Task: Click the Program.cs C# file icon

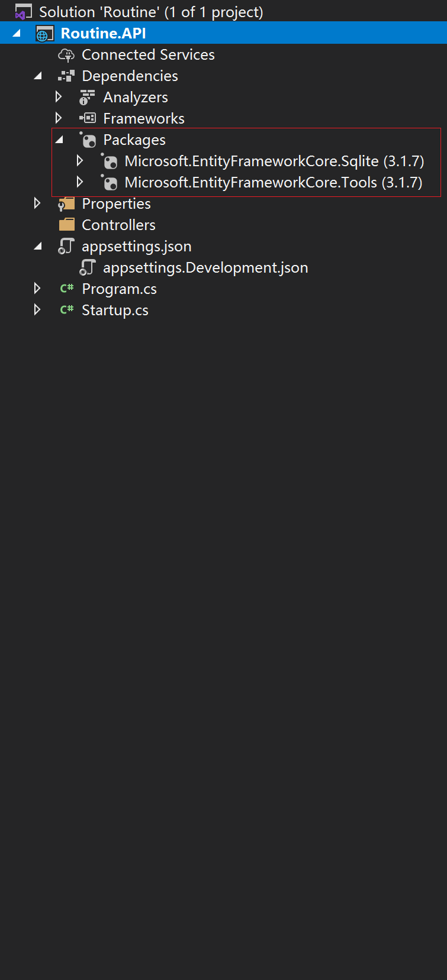Action: [x=66, y=289]
